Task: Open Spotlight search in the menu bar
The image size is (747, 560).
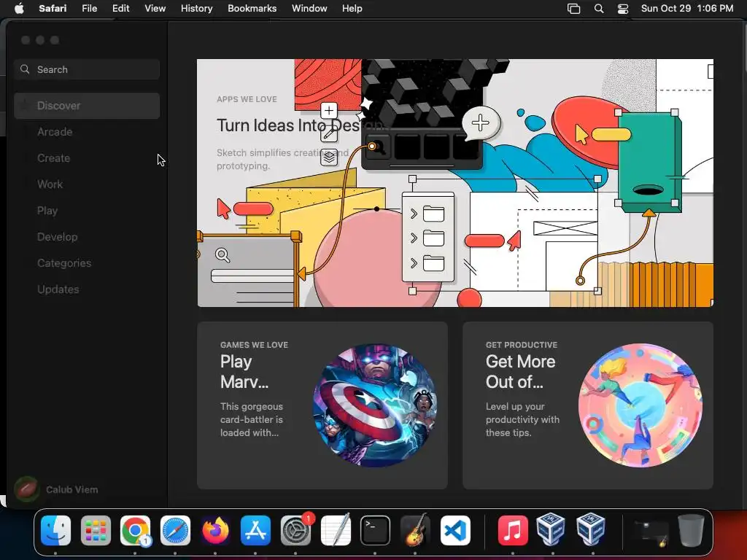Action: tap(599, 9)
